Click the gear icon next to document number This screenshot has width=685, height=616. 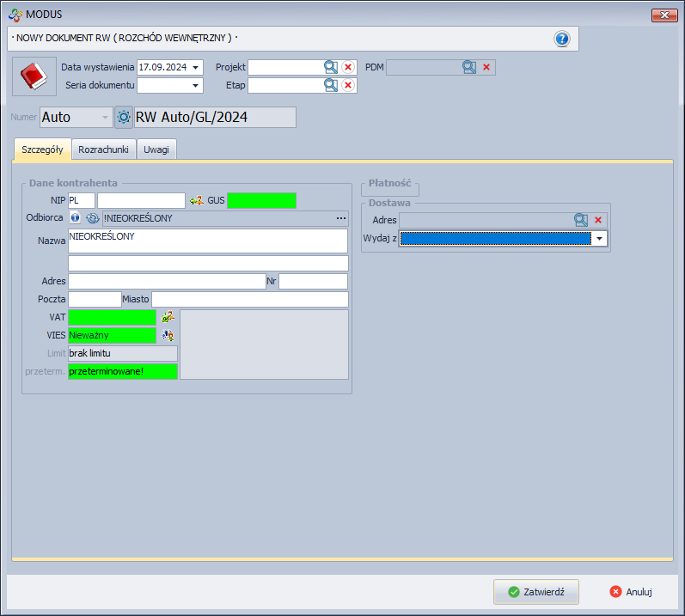click(124, 117)
